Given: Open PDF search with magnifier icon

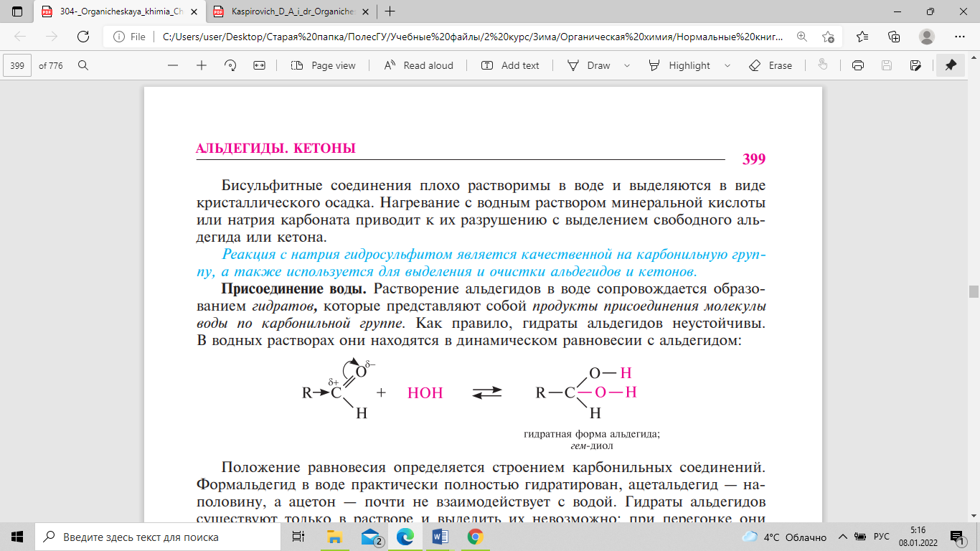Looking at the screenshot, I should 83,65.
